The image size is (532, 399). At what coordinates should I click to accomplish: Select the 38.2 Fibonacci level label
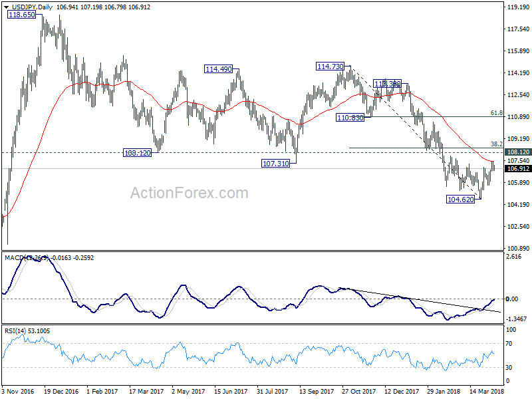tap(497, 144)
